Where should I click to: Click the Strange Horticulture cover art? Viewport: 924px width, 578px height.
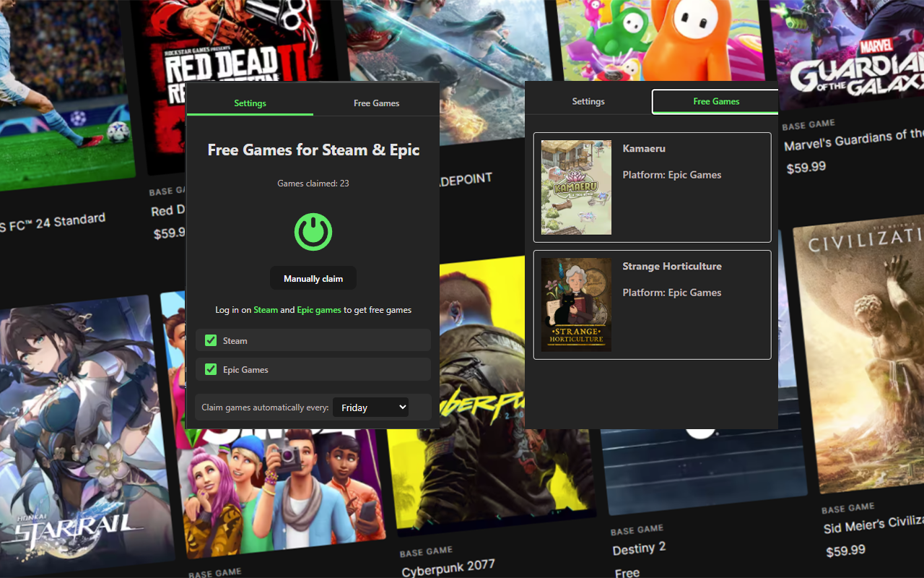coord(575,304)
